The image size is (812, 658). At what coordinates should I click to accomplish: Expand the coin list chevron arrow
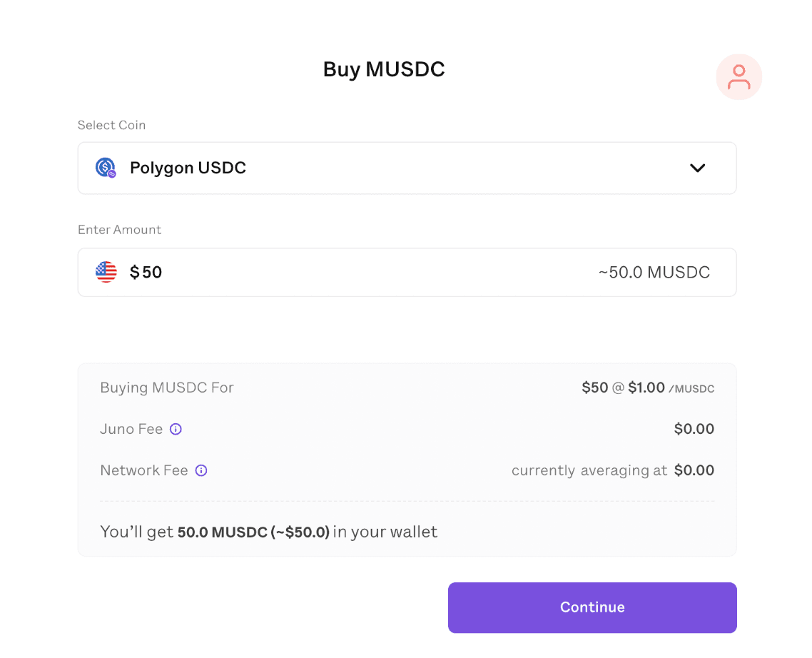click(697, 168)
